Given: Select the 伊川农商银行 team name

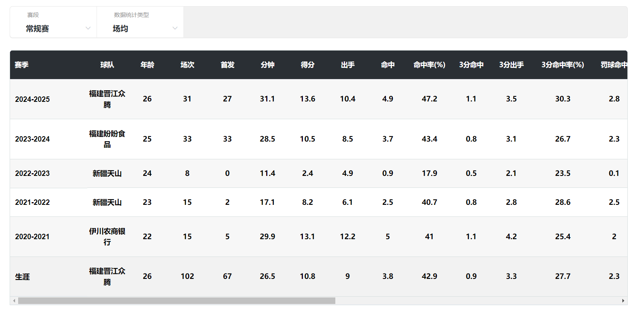Looking at the screenshot, I should 107,236.
